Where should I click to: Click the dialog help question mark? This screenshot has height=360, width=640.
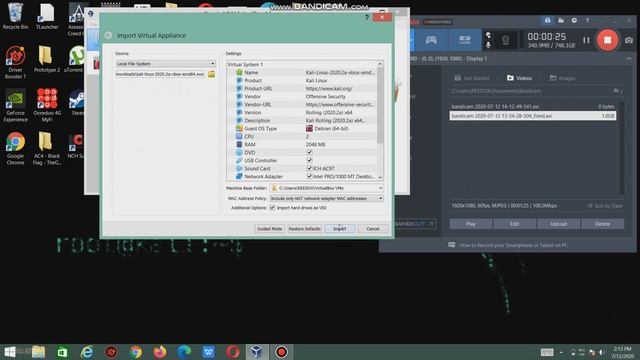pyautogui.click(x=367, y=17)
